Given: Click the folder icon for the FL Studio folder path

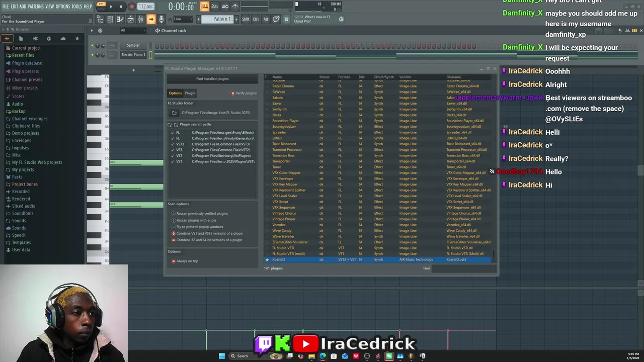Looking at the screenshot, I should 174,113.
